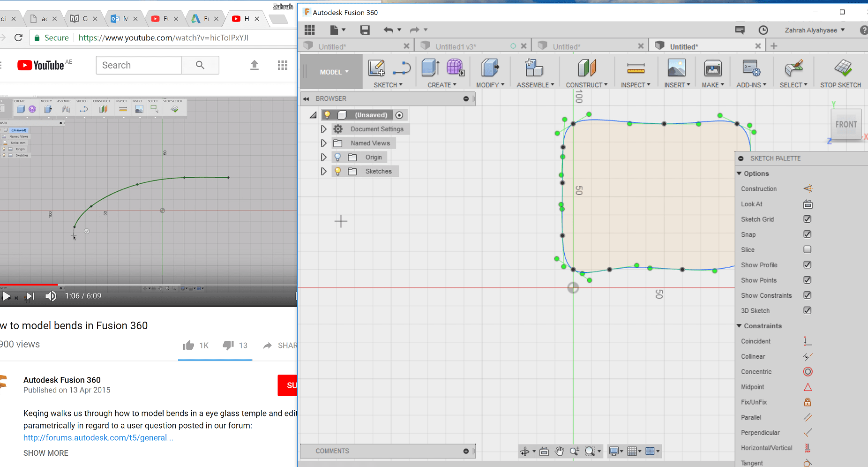Open the Autodesk Fusion 360 channel name

click(x=62, y=380)
